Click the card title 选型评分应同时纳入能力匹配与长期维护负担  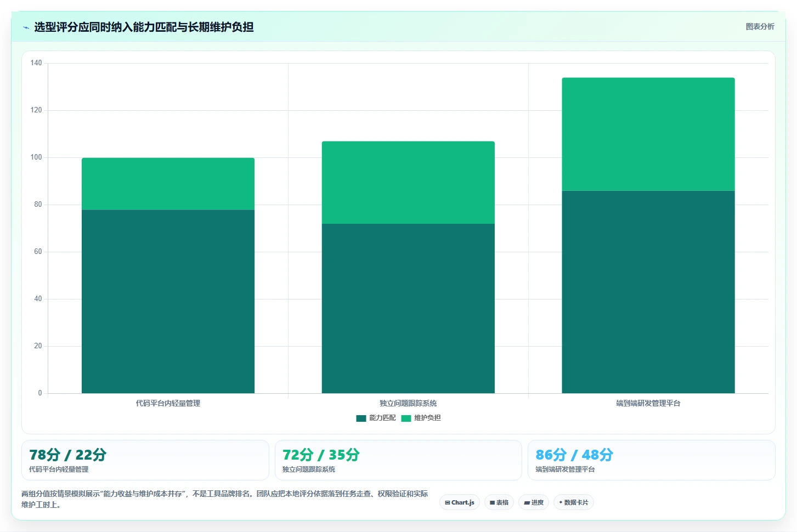pos(144,27)
